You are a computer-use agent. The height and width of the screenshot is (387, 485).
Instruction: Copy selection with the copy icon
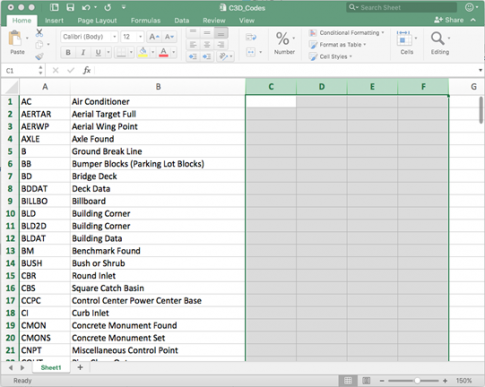(x=39, y=45)
